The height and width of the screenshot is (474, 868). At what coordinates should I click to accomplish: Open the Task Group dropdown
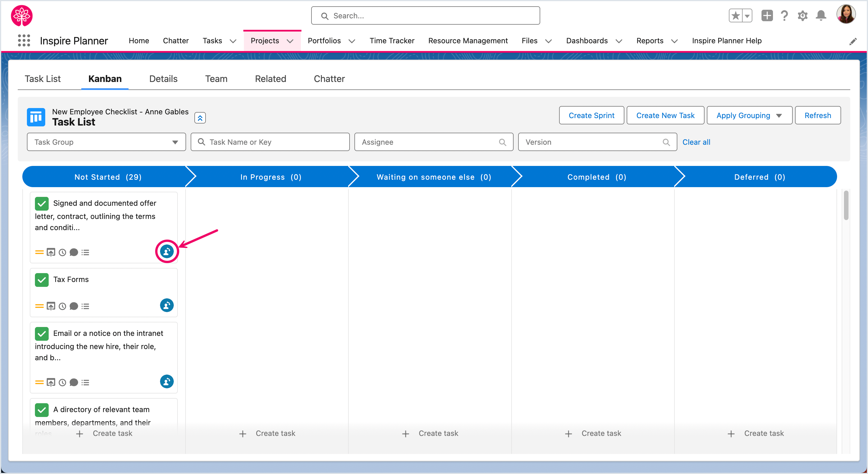[106, 142]
